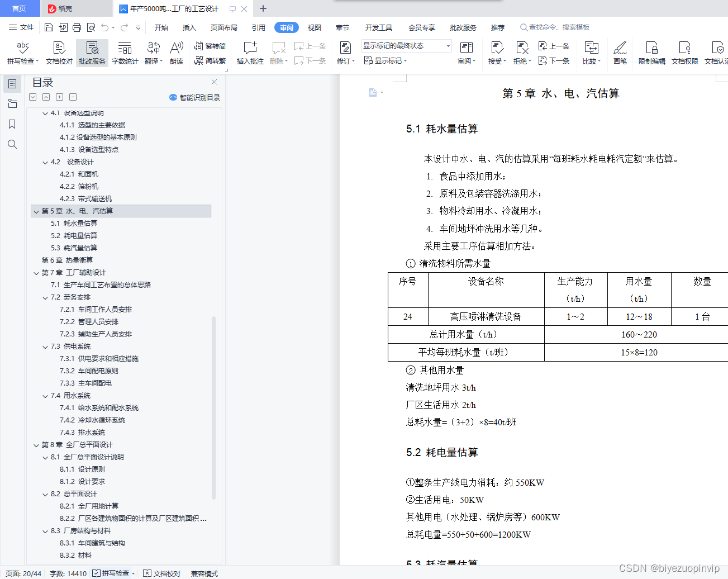Open 字数统计 word count
Viewport: 728px width, 579px height.
point(125,53)
